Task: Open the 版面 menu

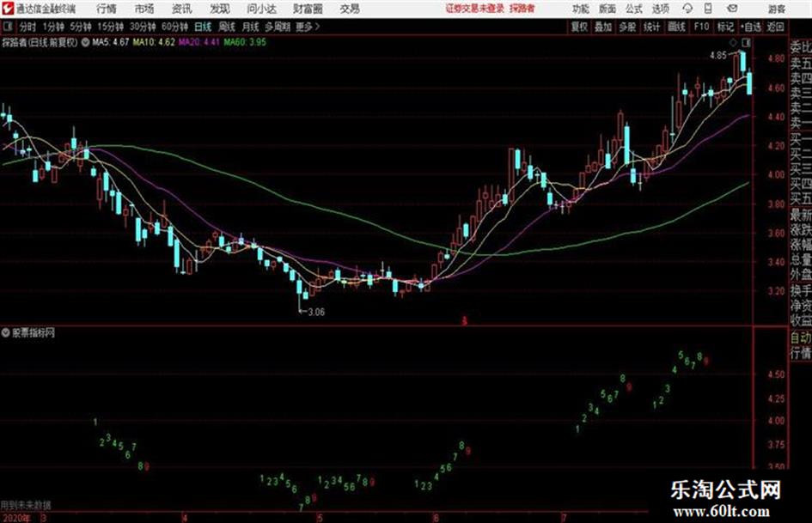Action: pyautogui.click(x=607, y=9)
